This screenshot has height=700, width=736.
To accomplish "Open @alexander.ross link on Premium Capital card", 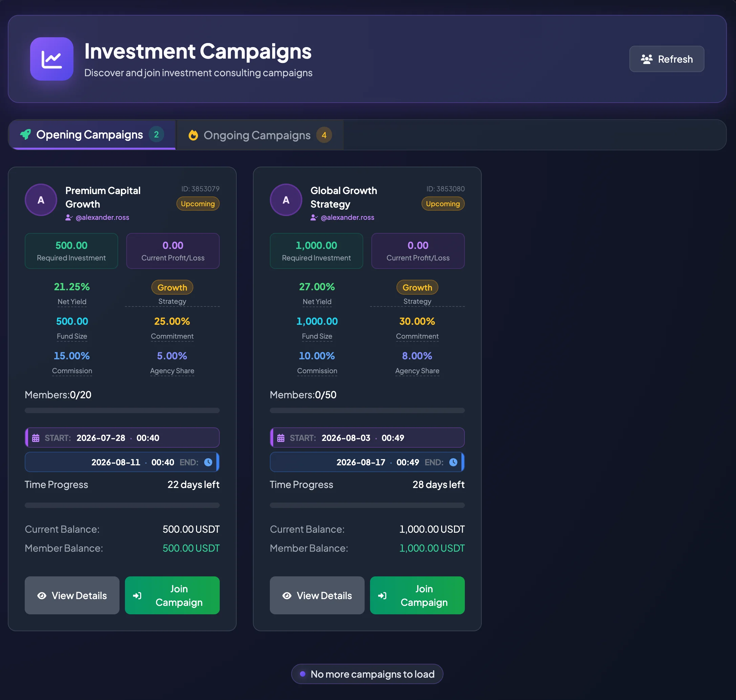I will pos(103,217).
